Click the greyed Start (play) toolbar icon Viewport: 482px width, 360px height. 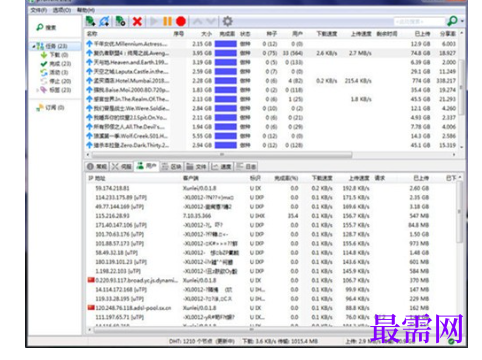[154, 22]
